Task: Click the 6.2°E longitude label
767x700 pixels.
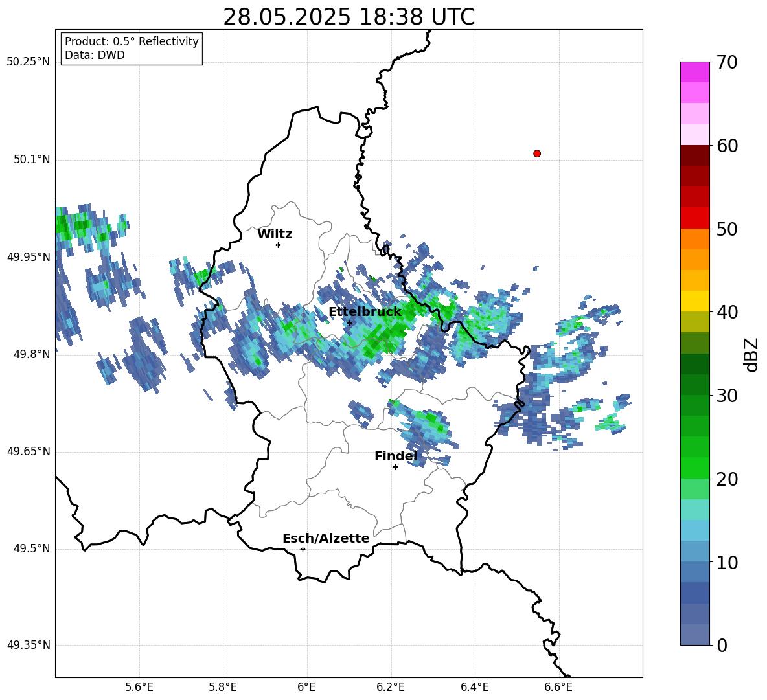Action: click(391, 687)
